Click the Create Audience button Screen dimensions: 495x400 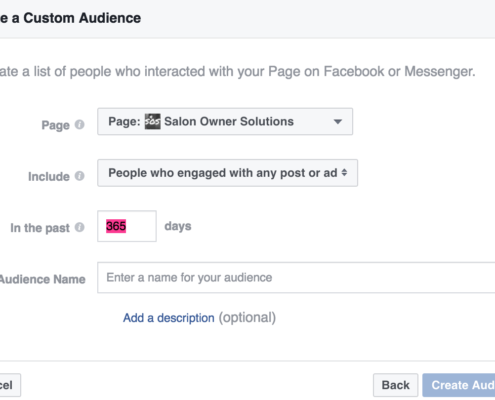coord(459,385)
